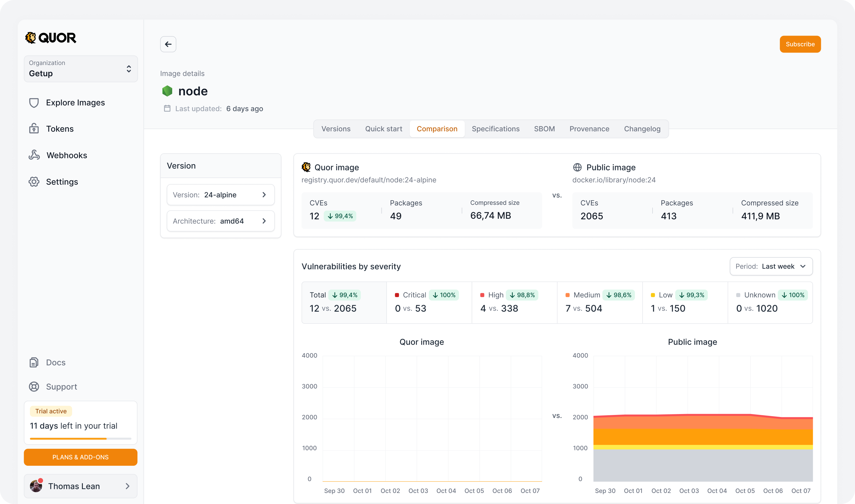The height and width of the screenshot is (504, 855).
Task: Click the Public image globe icon
Action: pyautogui.click(x=577, y=167)
